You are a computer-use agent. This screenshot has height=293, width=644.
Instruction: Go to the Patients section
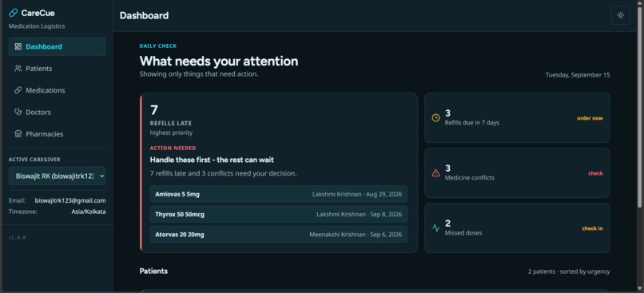pos(57,68)
